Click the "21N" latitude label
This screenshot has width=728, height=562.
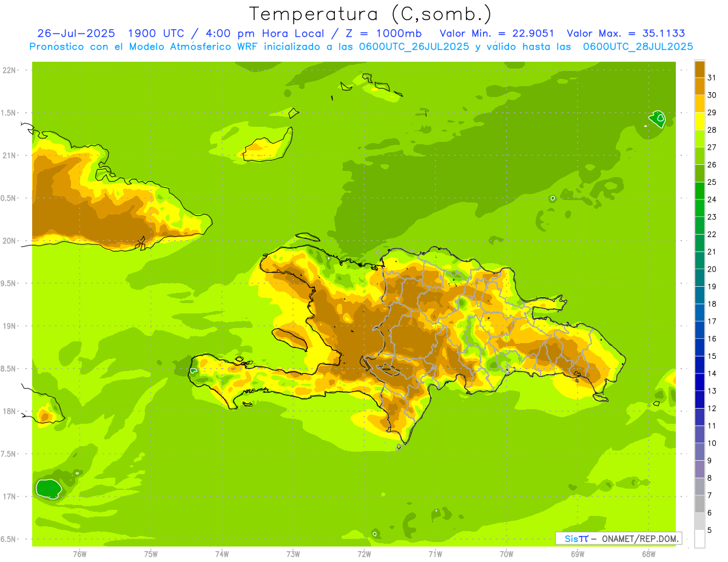[x=8, y=155]
